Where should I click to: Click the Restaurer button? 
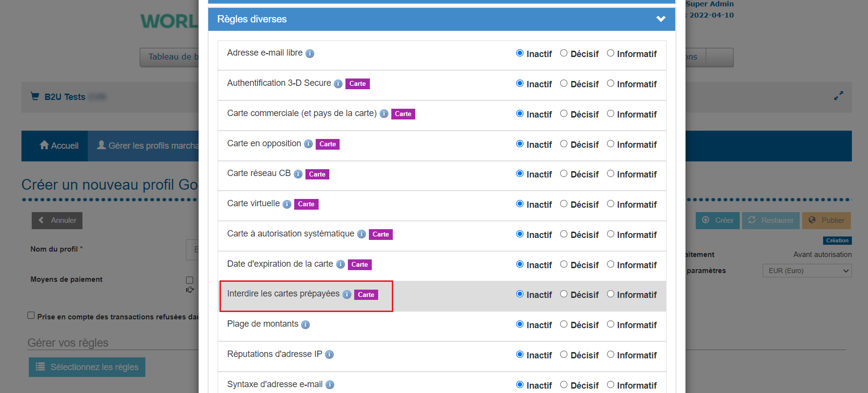point(771,220)
